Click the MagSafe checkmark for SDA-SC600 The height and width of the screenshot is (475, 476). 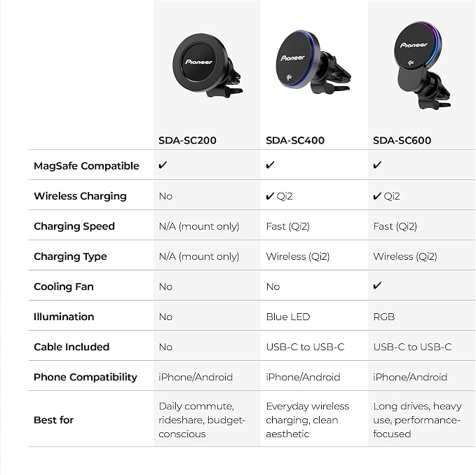(377, 165)
